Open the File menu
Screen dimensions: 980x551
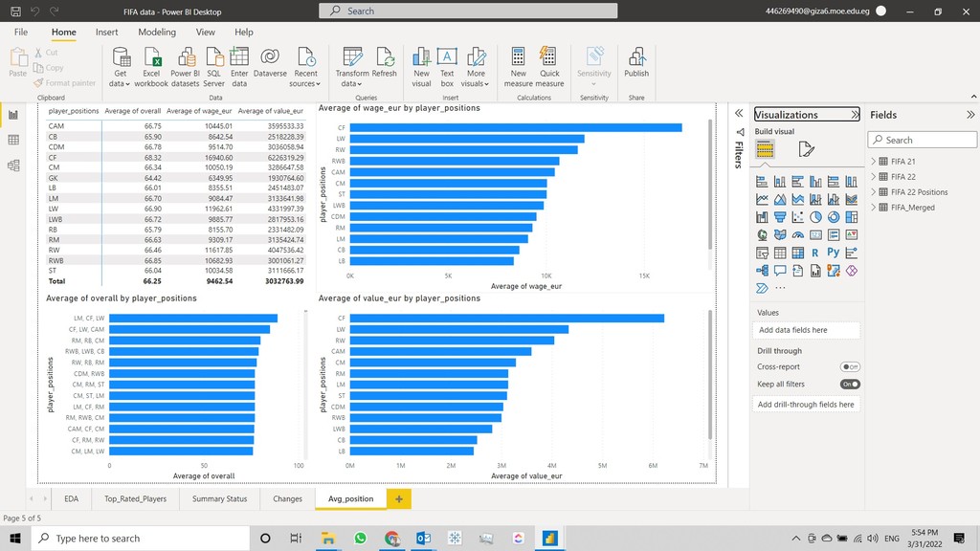point(21,32)
